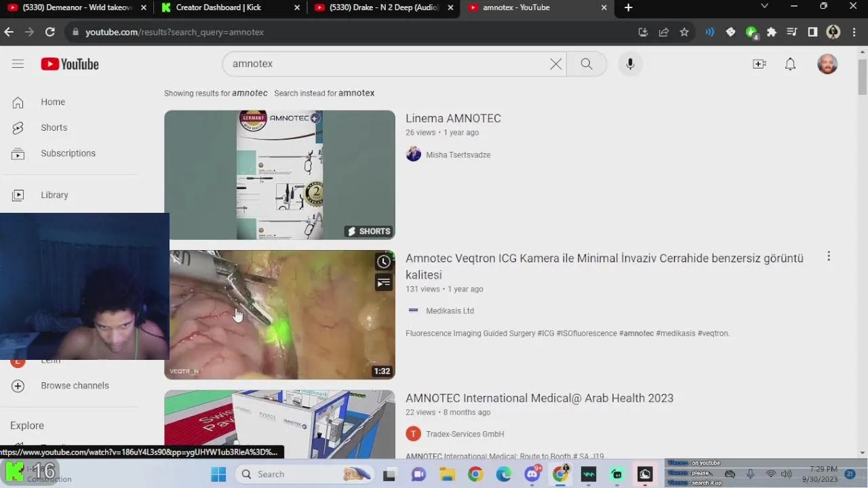This screenshot has height=488, width=868.
Task: Toggle the Chrome side panel icon
Action: pos(812,32)
